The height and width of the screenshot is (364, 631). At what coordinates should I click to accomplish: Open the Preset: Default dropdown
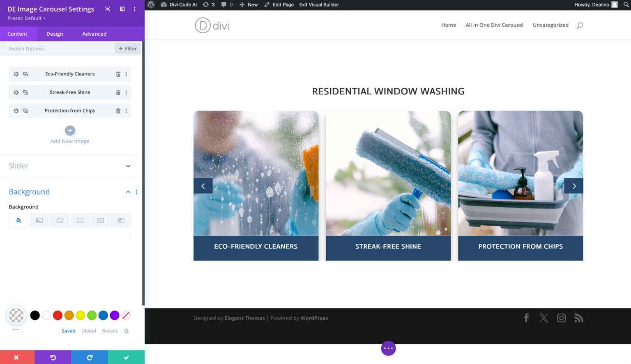coord(26,18)
